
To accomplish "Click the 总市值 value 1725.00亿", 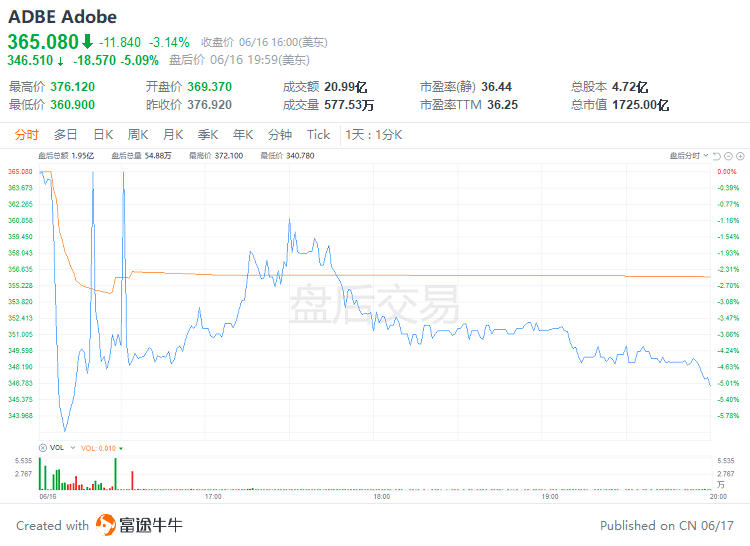I will (x=641, y=104).
